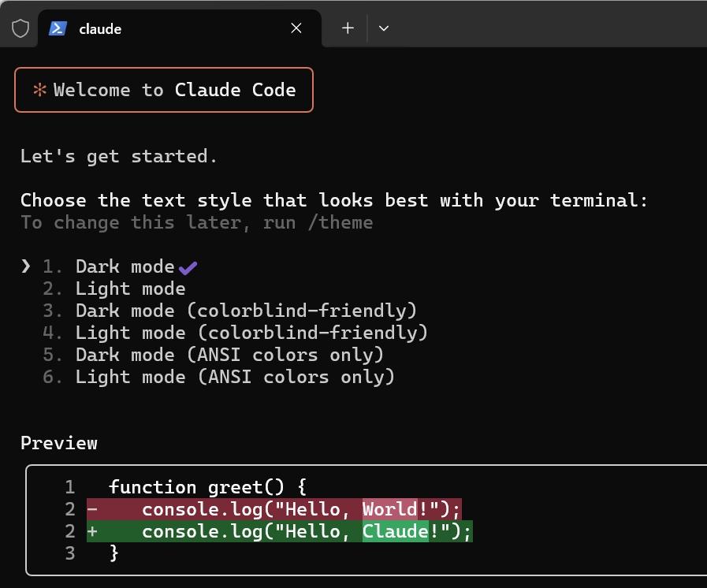
Task: Choose Light mode (colorblind-friendly)
Action: coord(251,333)
